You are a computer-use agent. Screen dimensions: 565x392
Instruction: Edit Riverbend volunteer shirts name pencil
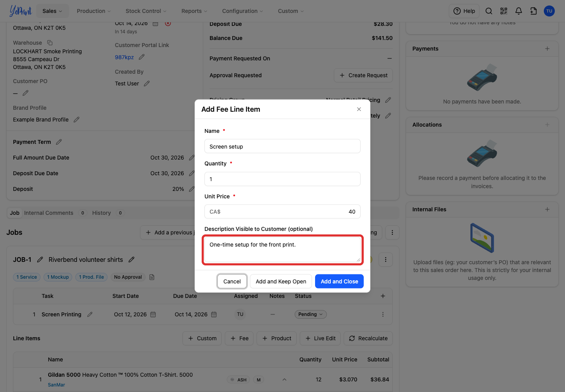tap(131, 260)
